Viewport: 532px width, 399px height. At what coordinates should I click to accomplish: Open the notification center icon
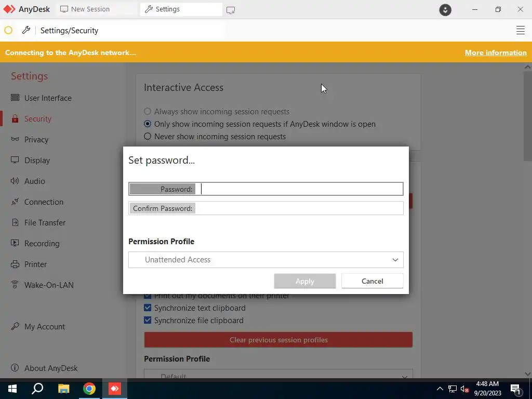point(516,389)
